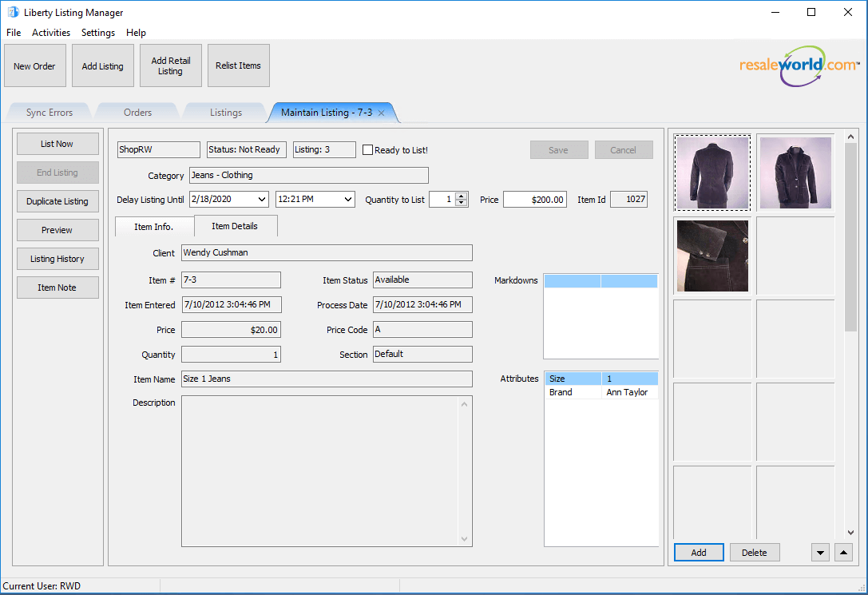
Task: Click the Item # field 7-3
Action: point(231,280)
